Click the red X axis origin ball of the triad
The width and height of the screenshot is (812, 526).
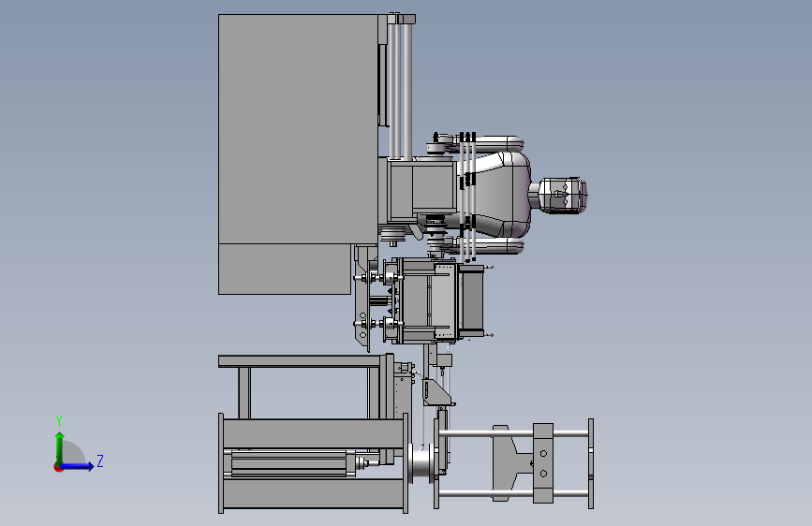click(x=58, y=467)
